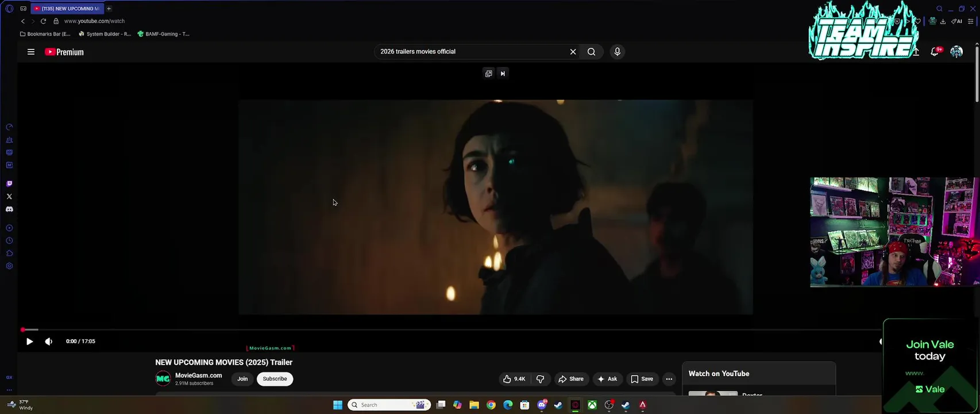Open browser downloads icon
Image resolution: width=980 pixels, height=414 pixels.
click(x=943, y=21)
